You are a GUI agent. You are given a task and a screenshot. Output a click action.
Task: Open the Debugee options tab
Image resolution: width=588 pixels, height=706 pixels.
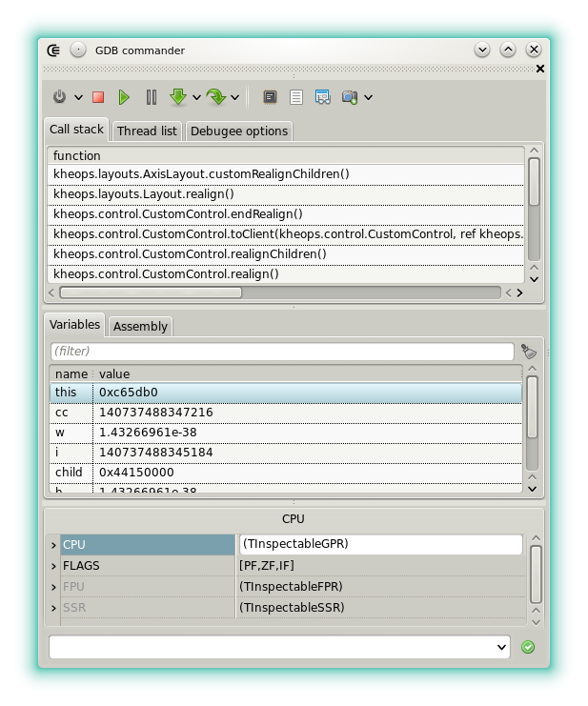(238, 131)
